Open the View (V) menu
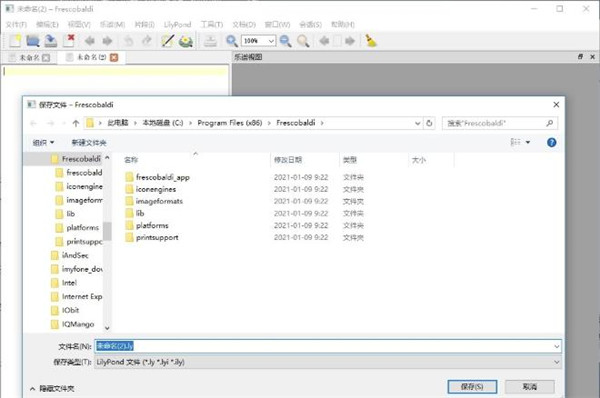The image size is (600, 398). tap(79, 24)
